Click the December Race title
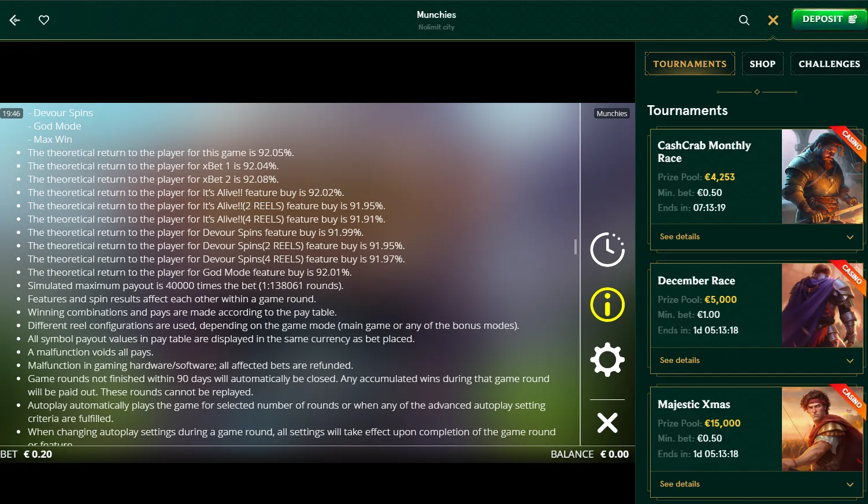This screenshot has height=504, width=868. [x=696, y=281]
